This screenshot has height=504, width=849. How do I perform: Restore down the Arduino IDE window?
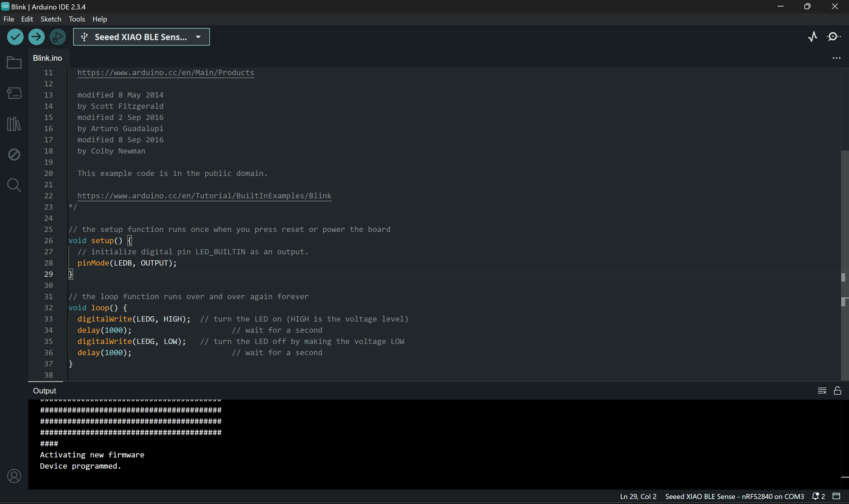(807, 6)
